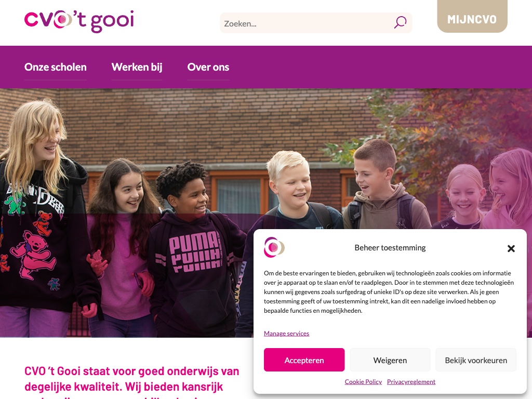This screenshot has height=399, width=532.
Task: Click the MIJNCVO button
Action: 472,17
